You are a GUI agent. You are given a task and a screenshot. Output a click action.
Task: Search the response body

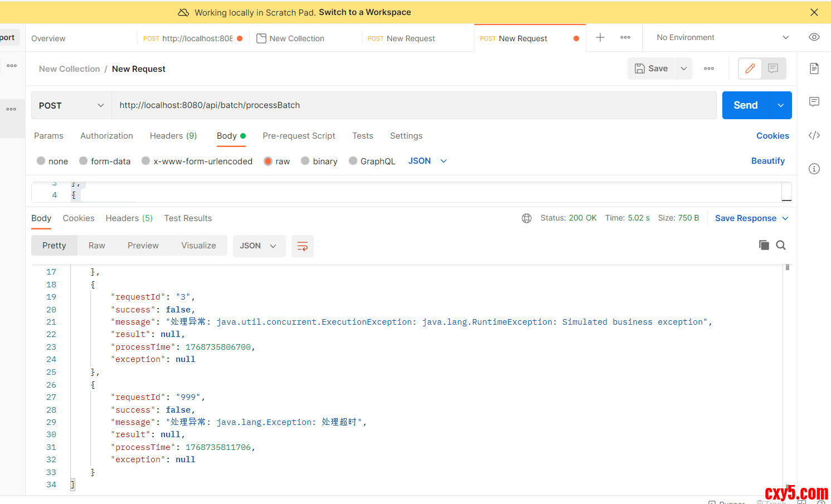coord(781,245)
